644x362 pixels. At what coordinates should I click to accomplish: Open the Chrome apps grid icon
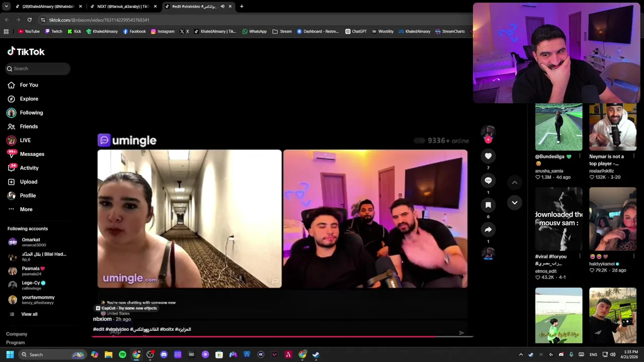point(6,31)
